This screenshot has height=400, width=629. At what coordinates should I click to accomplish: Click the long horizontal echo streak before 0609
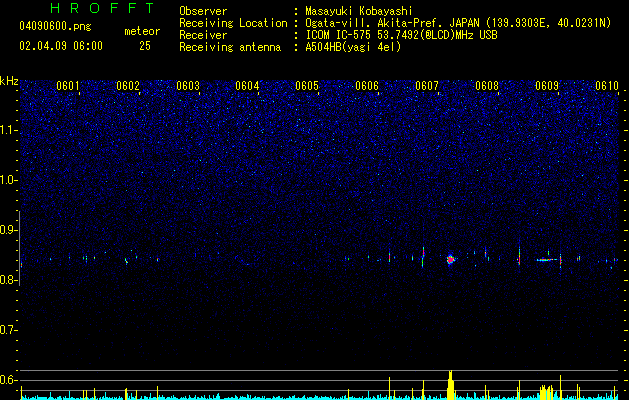tap(547, 260)
